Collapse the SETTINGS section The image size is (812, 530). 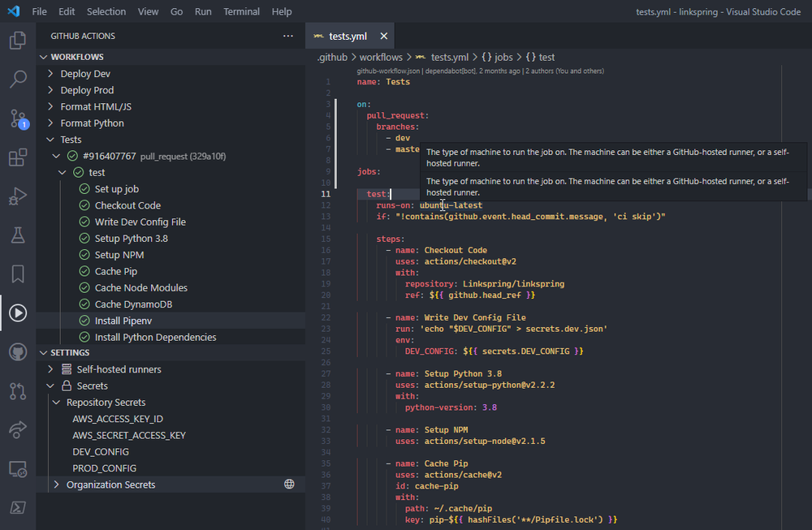click(44, 352)
